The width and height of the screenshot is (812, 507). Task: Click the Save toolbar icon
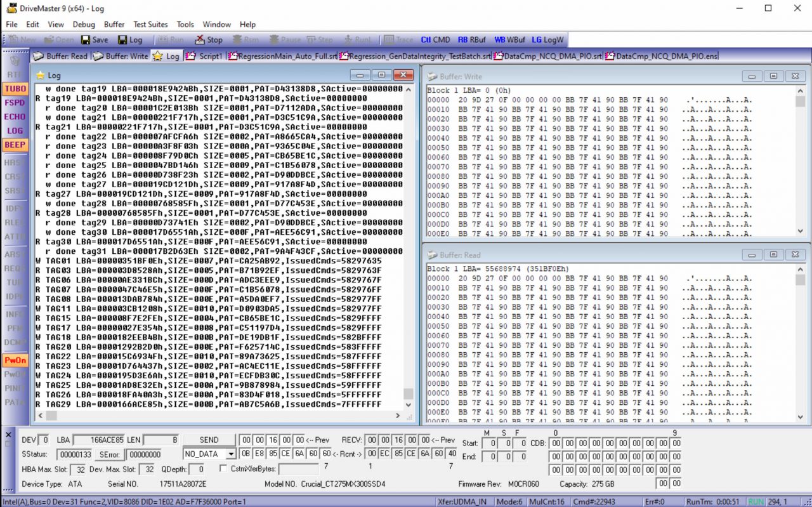point(94,39)
